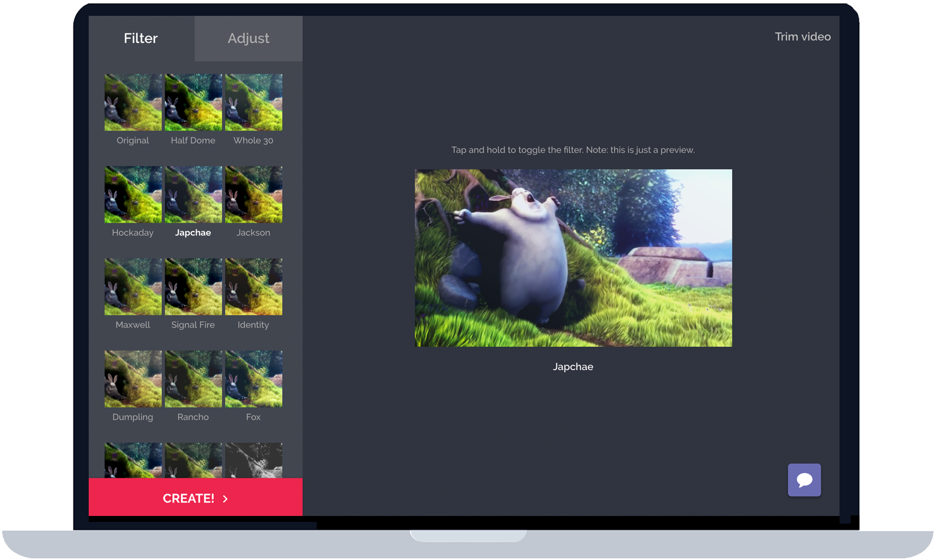This screenshot has width=940, height=560.
Task: Choose the Signal Fire filter
Action: click(x=193, y=287)
